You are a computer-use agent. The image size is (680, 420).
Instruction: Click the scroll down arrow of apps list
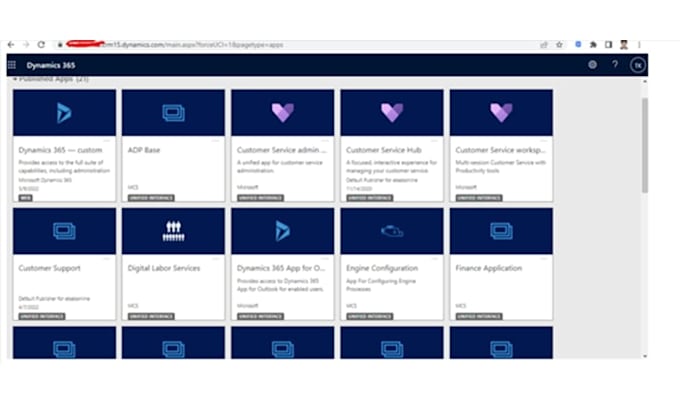[x=645, y=356]
